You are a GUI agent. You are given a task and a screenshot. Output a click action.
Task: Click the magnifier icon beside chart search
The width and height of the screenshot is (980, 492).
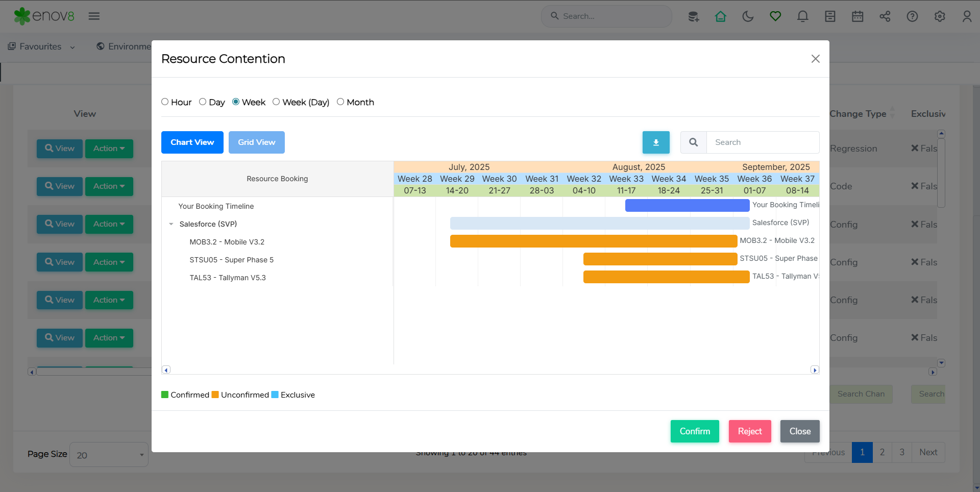(693, 142)
